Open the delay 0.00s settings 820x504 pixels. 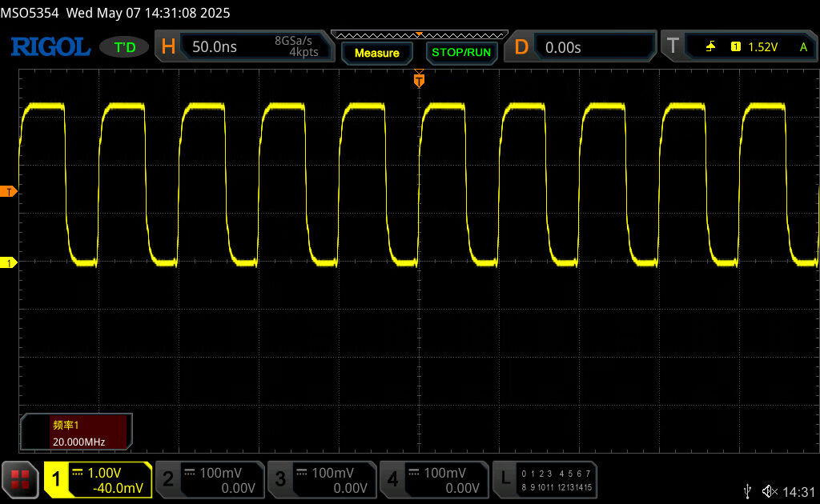tap(583, 47)
